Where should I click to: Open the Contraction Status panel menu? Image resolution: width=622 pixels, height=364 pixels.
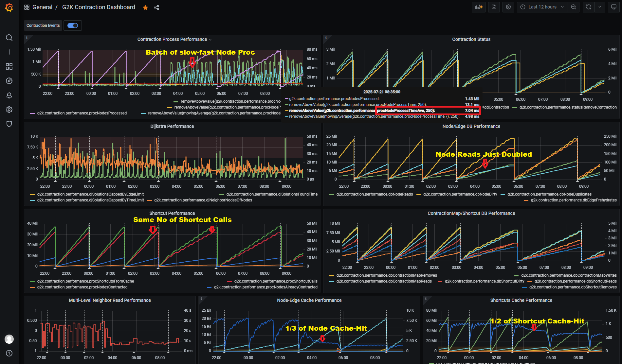pyautogui.click(x=471, y=39)
